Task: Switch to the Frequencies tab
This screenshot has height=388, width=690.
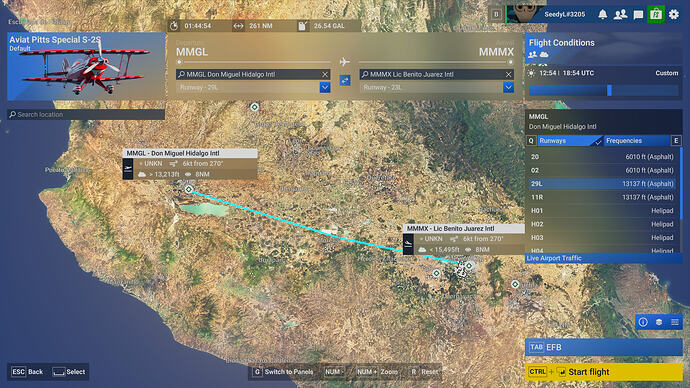Action: coord(637,141)
